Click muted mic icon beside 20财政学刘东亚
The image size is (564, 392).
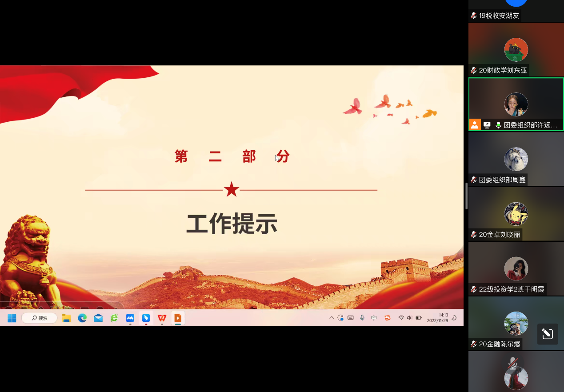pos(474,70)
